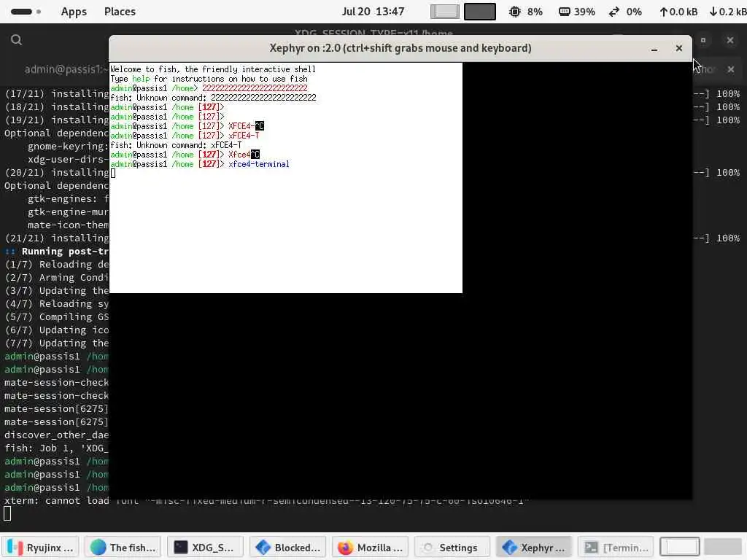The height and width of the screenshot is (560, 747).
Task: Click the activities pill icon in top-left
Action: point(21,12)
